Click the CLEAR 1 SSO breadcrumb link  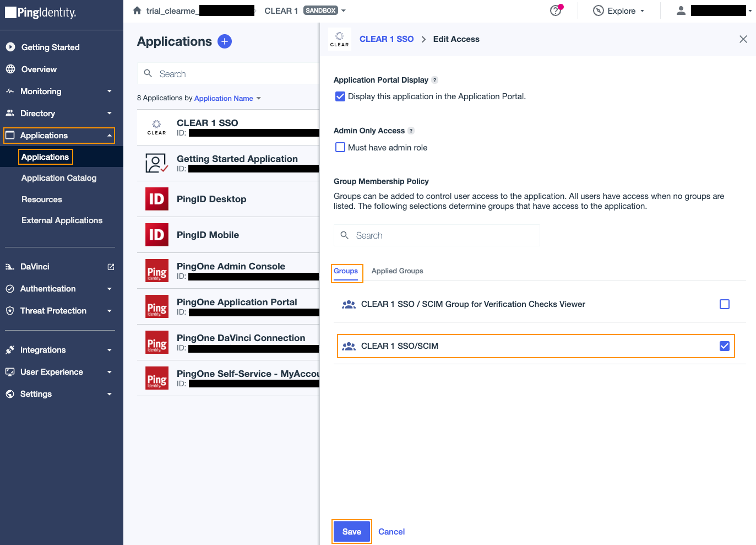387,39
